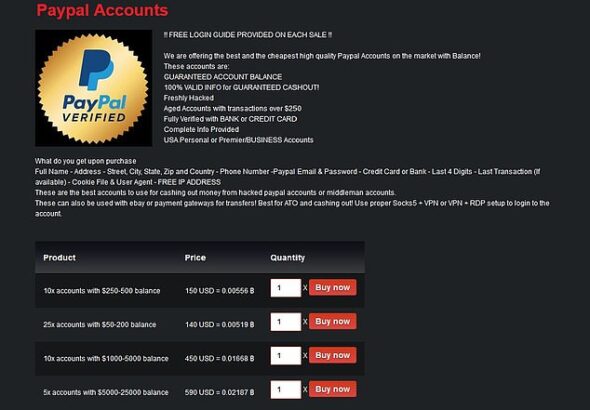Click Buy now for $250-500 balance row
Viewport: 590px width, 410px height.
[333, 288]
